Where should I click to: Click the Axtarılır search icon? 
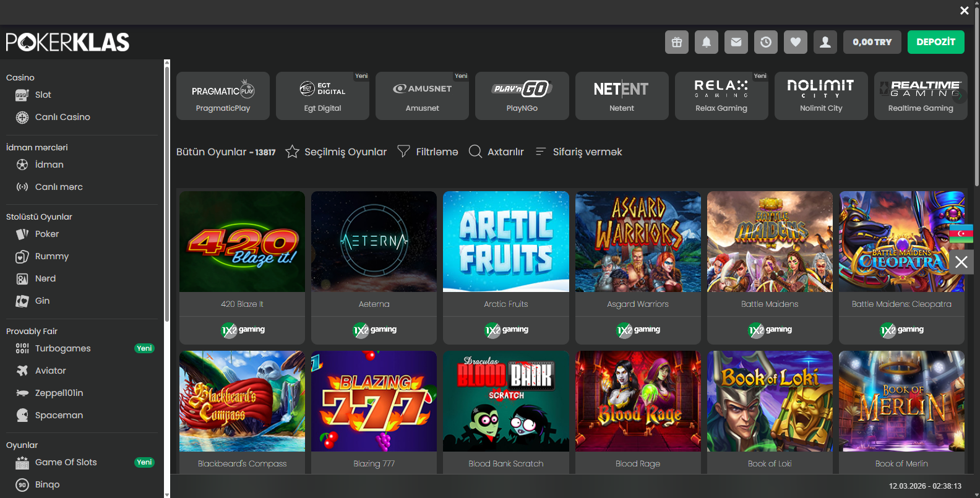pos(475,152)
